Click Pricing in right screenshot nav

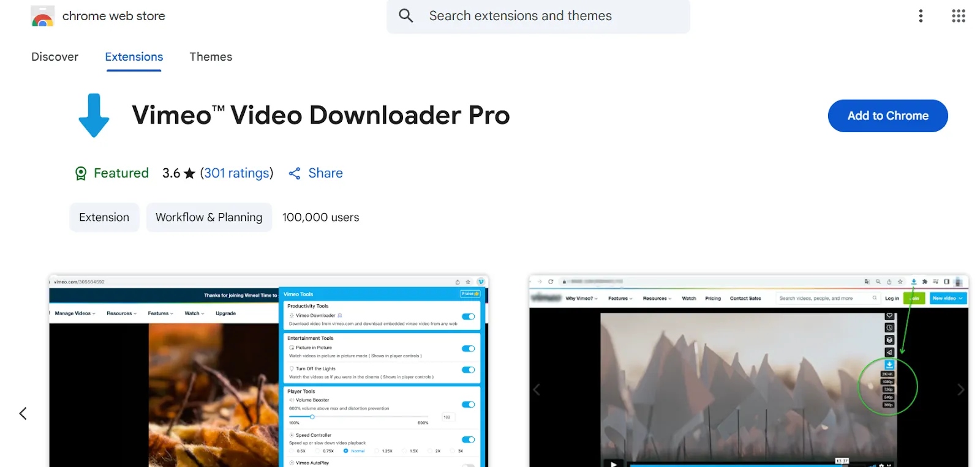(713, 299)
